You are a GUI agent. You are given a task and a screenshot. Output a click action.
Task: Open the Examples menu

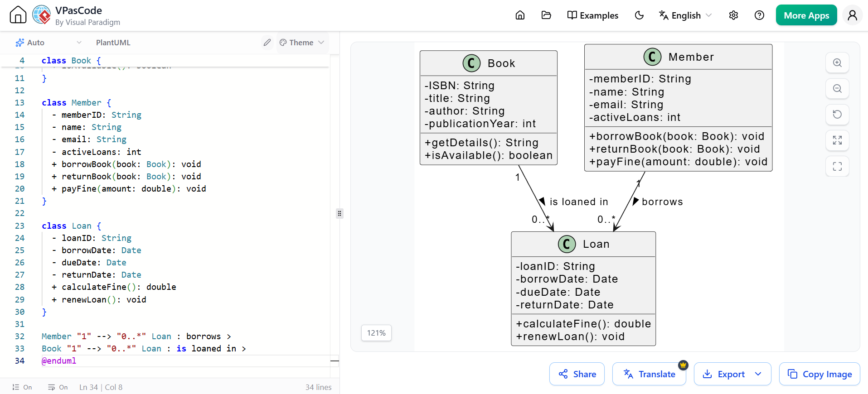coord(592,15)
